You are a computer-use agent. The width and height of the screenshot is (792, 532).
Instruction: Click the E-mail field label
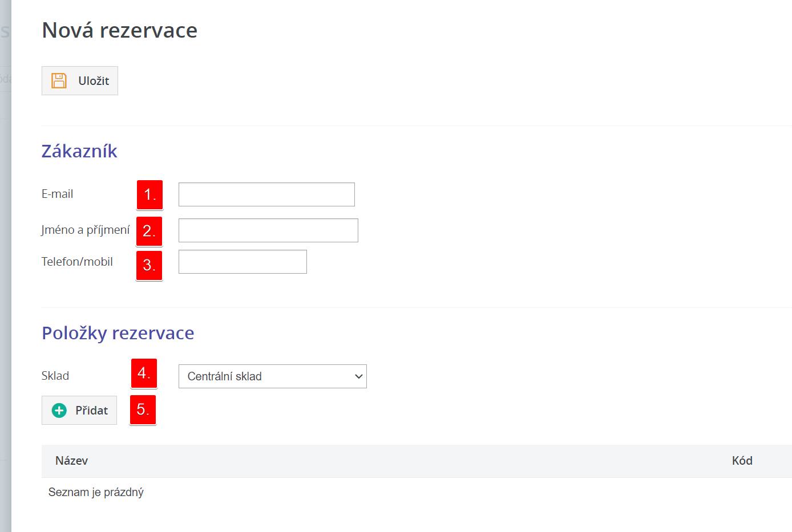click(57, 194)
